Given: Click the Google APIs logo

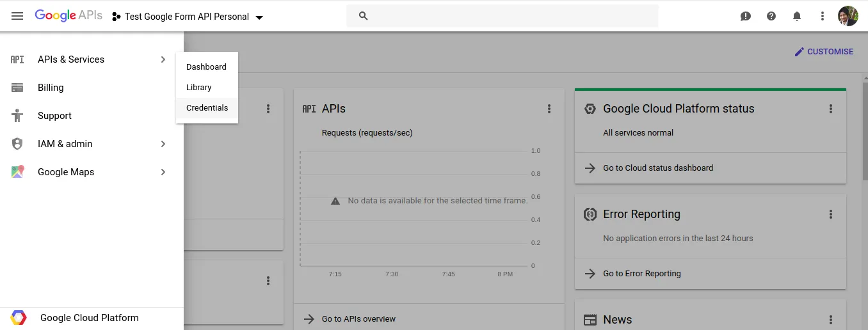Looking at the screenshot, I should 68,15.
